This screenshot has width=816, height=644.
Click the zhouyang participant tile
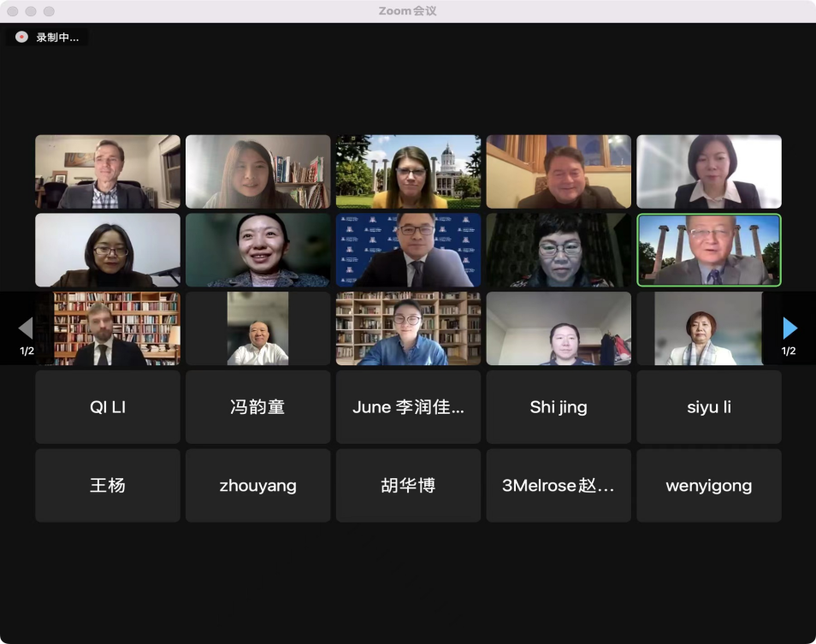(x=257, y=486)
